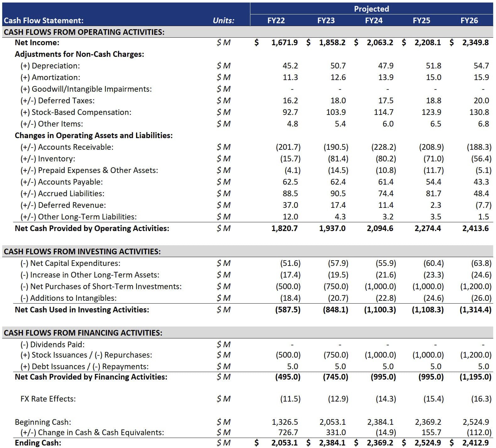Click the Net Cash Provided by Operating Activities label
The image size is (496, 448).
tap(92, 229)
